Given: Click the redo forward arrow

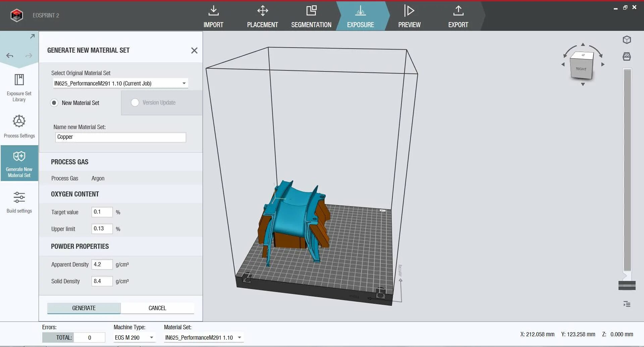Looking at the screenshot, I should pyautogui.click(x=29, y=56).
